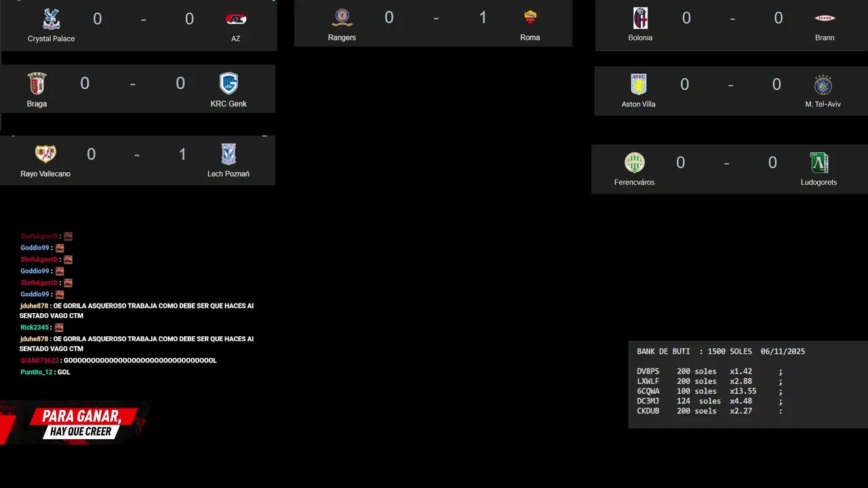Click the DV8PS bet row
Screen dimensions: 868x488
point(709,371)
